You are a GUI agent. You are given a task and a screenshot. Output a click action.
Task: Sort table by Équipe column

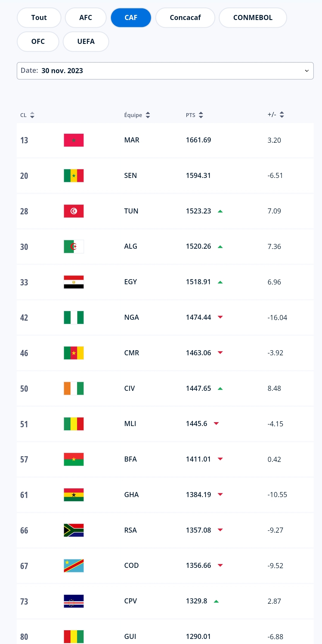[148, 115]
